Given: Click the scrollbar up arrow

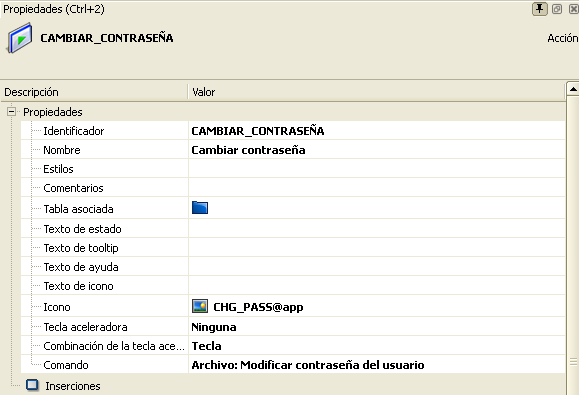Looking at the screenshot, I should click(573, 89).
